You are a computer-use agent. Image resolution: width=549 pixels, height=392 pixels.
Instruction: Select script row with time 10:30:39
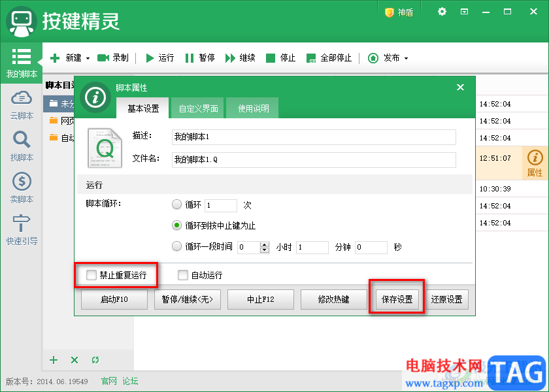[512, 189]
